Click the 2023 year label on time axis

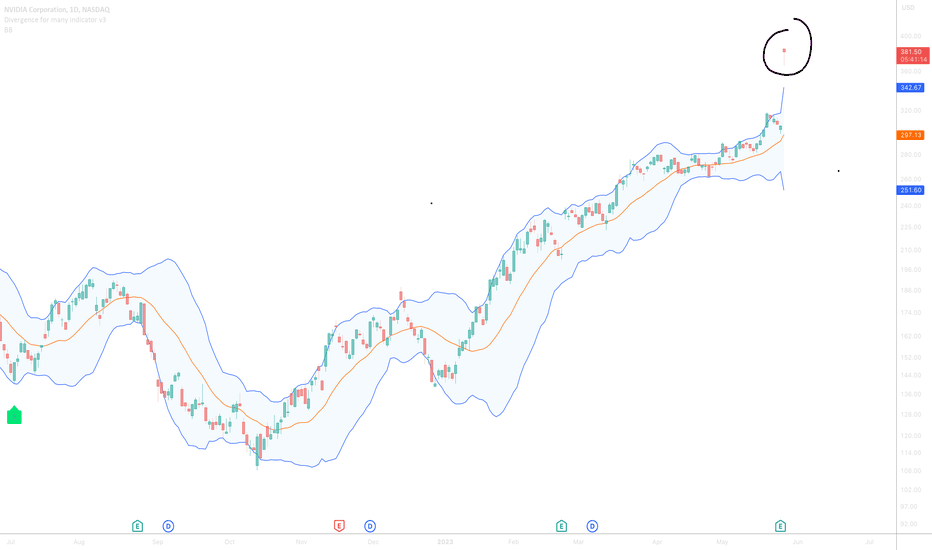pos(445,542)
